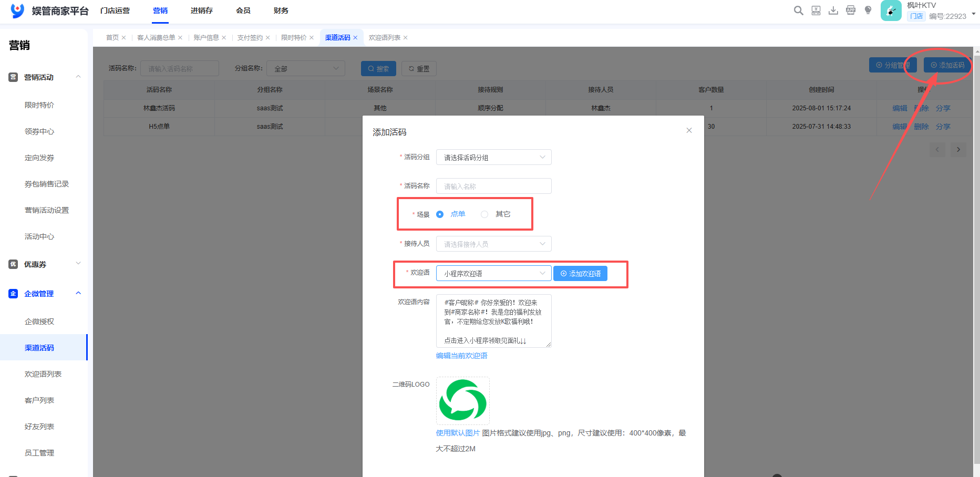Screen dimensions: 980x477
Task: Click the 编辑当前欢迎语 link
Action: 460,356
